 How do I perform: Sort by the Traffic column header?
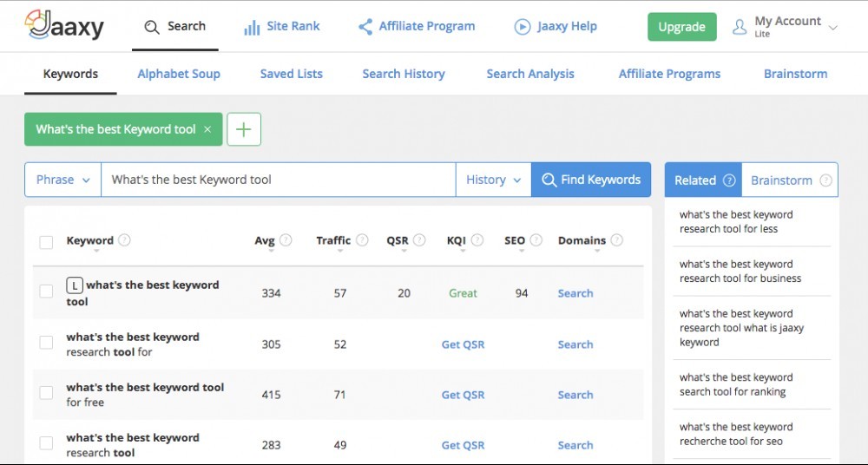pyautogui.click(x=333, y=241)
